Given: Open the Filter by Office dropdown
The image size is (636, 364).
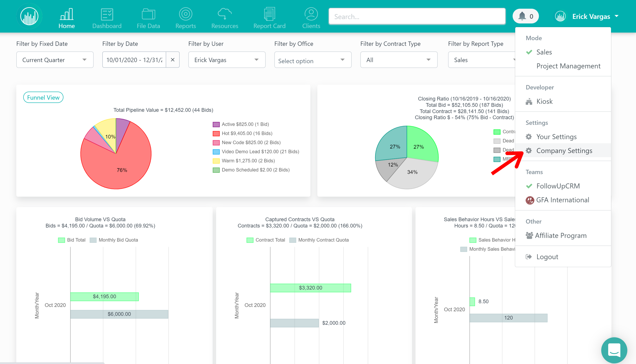Looking at the screenshot, I should pos(313,60).
